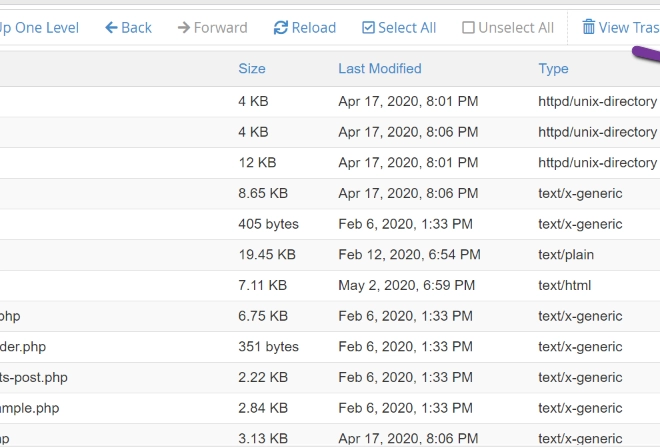The image size is (660, 447).
Task: Sort files by Type column header
Action: (x=553, y=69)
